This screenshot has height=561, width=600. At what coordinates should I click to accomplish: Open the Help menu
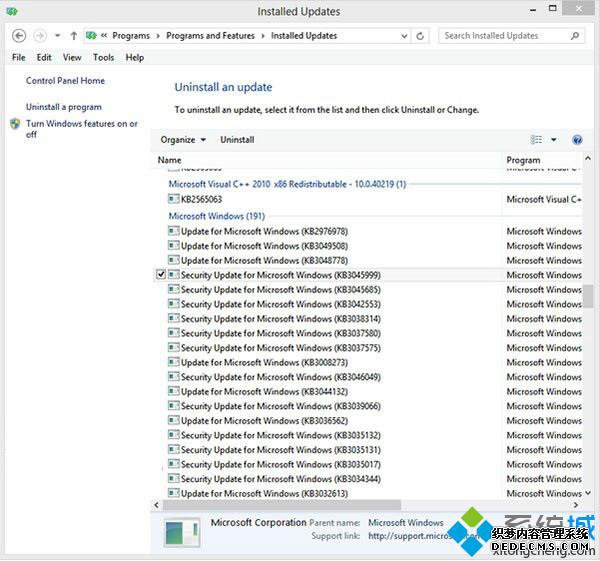(135, 57)
